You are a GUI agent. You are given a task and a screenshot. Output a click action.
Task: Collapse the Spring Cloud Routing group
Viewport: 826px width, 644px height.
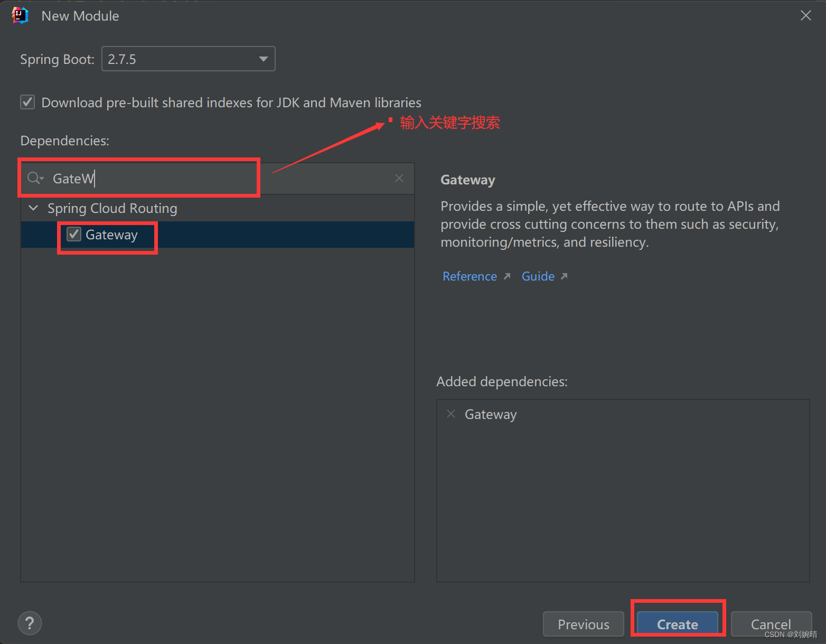[33, 208]
